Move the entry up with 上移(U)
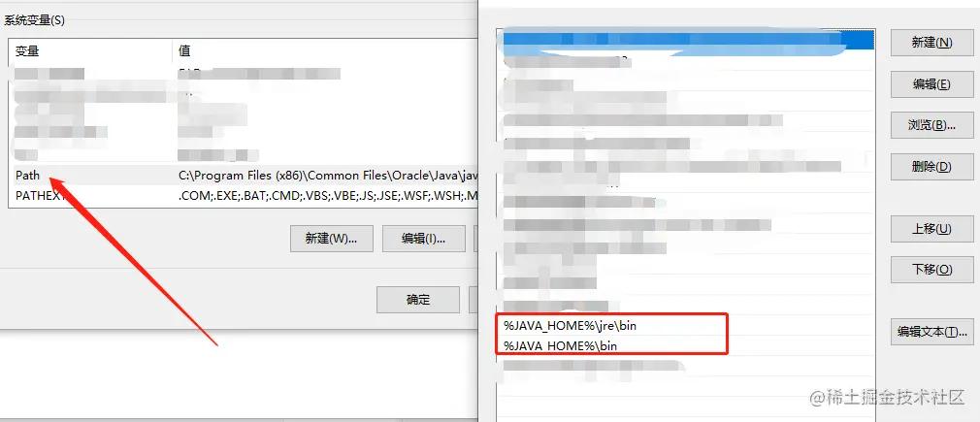 931,228
